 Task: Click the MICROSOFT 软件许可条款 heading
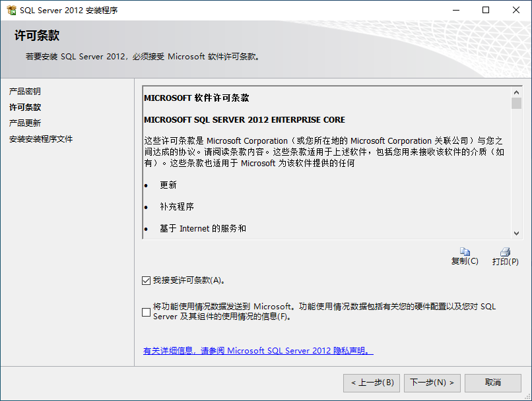tap(197, 98)
